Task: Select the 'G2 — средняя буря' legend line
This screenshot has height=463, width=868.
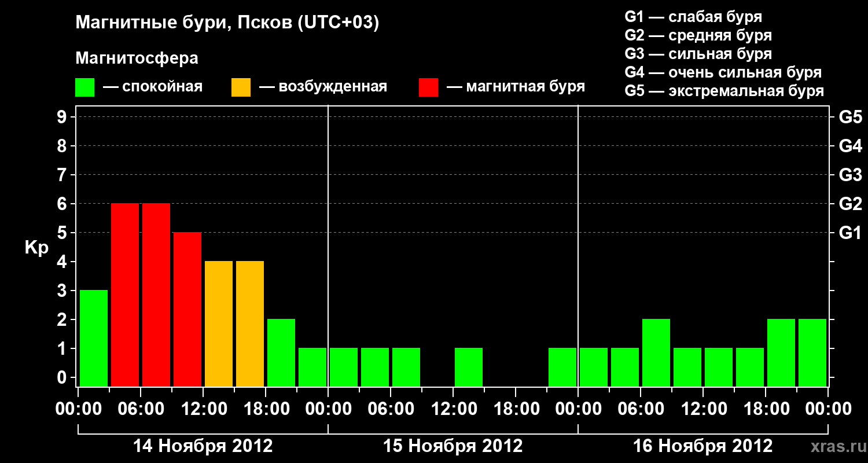Action: 698,35
